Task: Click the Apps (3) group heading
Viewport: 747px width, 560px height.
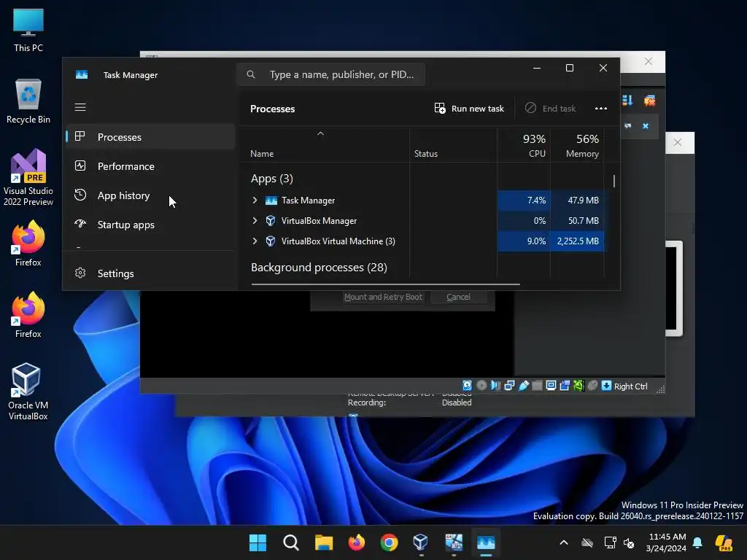Action: pos(271,179)
